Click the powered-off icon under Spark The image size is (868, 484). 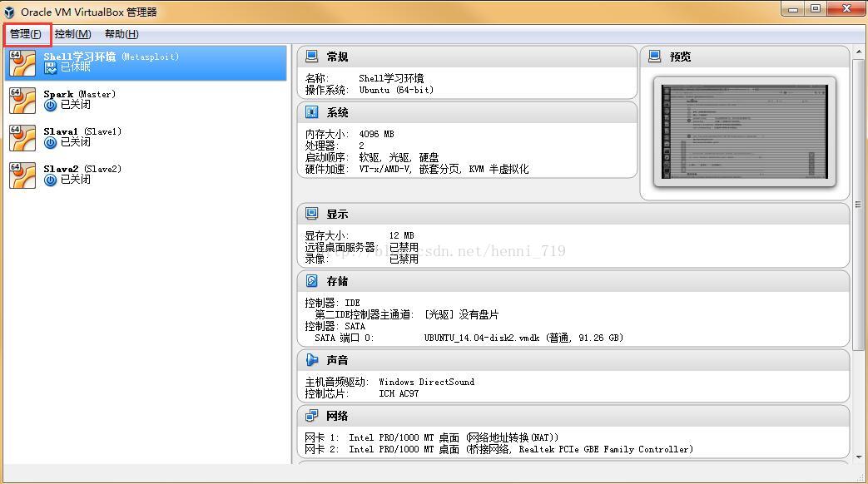tap(51, 105)
